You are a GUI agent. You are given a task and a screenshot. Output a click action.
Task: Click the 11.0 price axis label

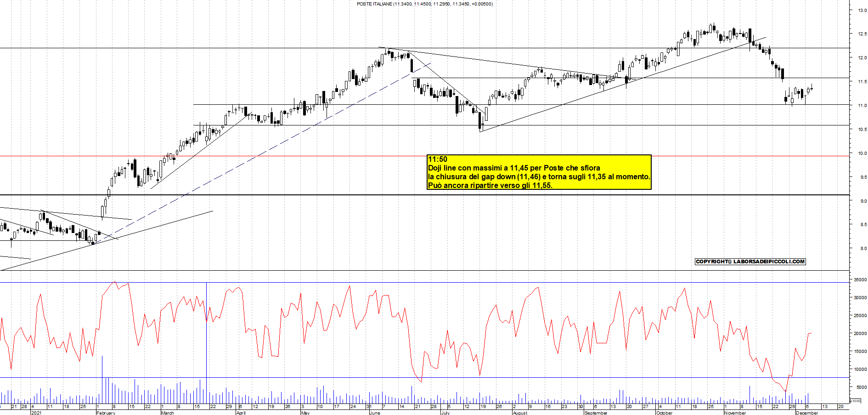pos(862,106)
